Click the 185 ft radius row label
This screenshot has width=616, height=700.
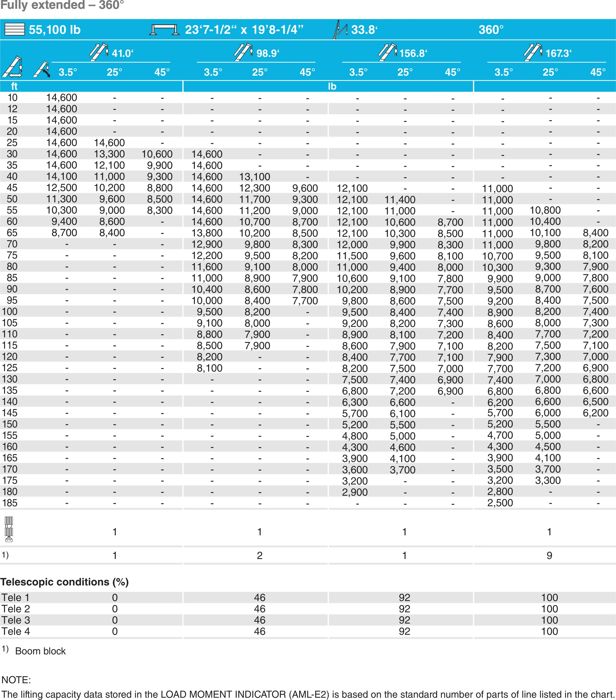click(x=10, y=503)
